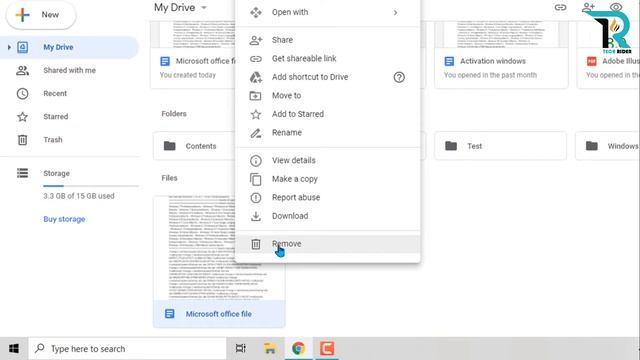Click the View details info icon

pos(256,161)
